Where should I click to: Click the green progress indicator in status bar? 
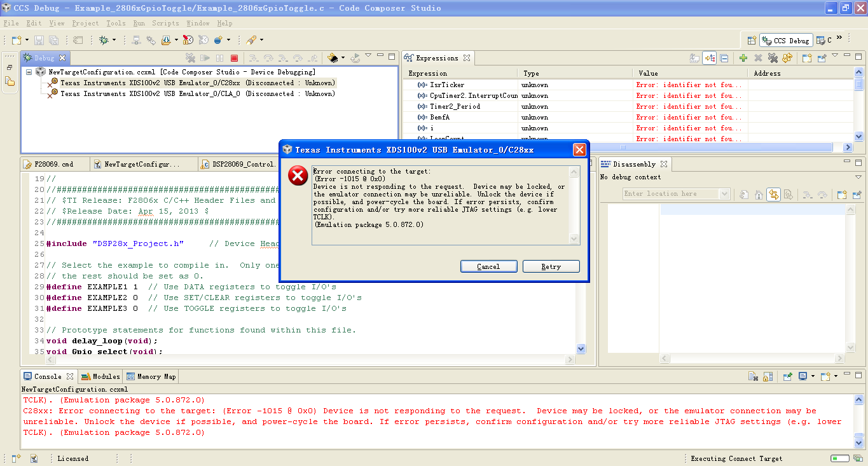839,458
